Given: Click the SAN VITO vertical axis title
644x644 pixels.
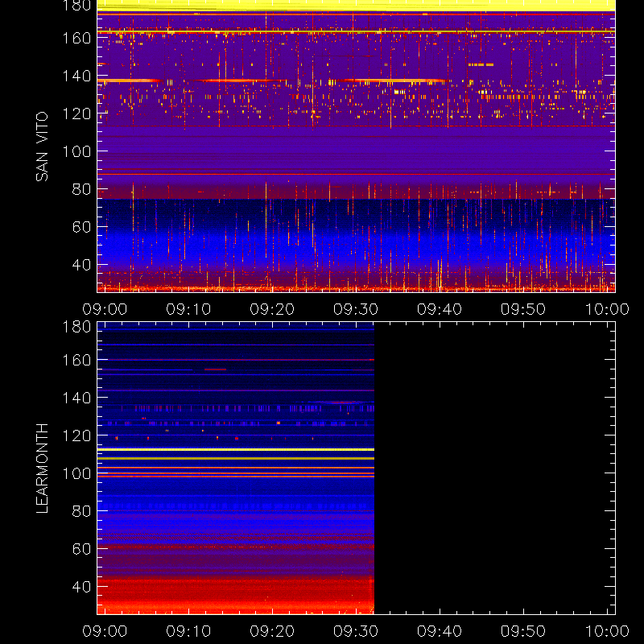Looking at the screenshot, I should coord(42,147).
